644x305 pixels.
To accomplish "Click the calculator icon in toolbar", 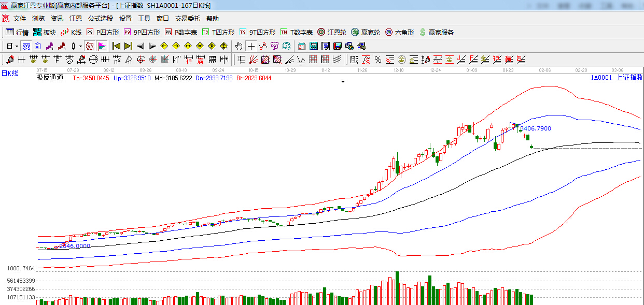I will click(313, 46).
